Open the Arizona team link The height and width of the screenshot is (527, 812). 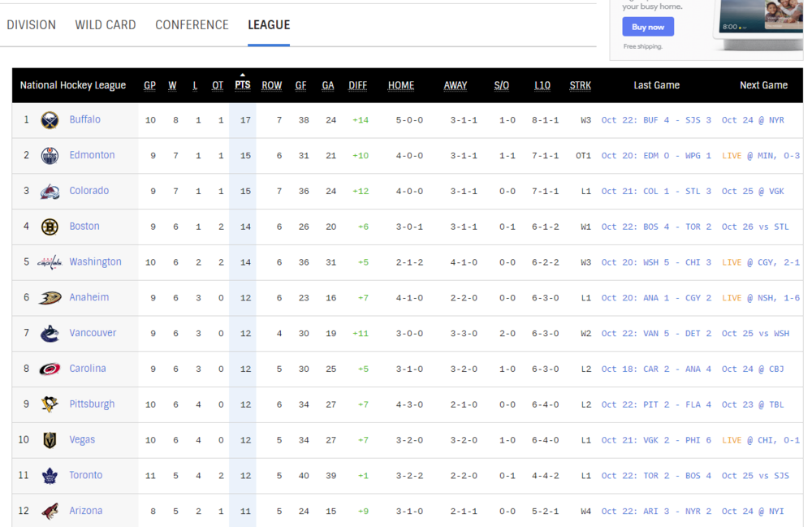pyautogui.click(x=86, y=511)
